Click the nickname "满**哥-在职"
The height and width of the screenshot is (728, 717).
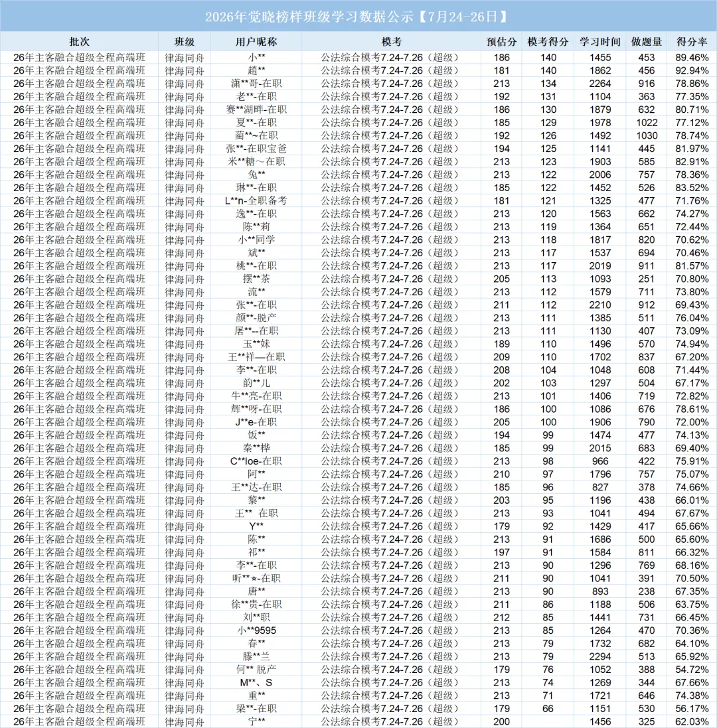256,84
